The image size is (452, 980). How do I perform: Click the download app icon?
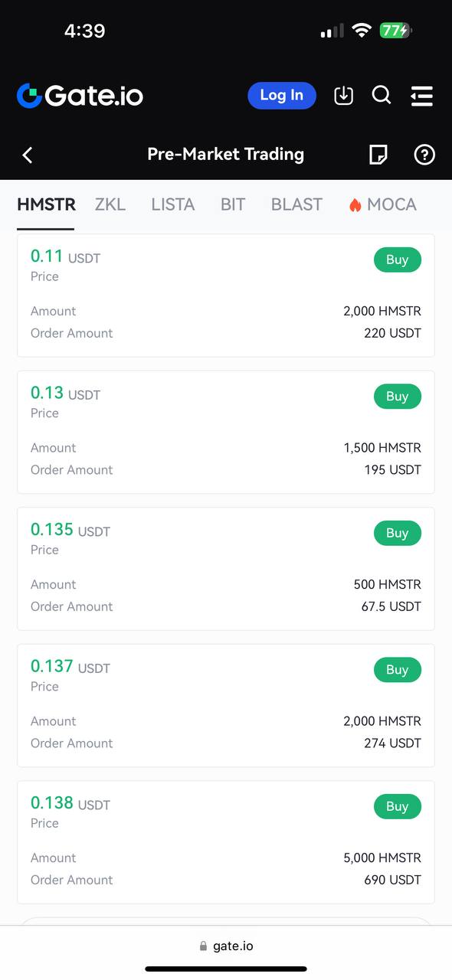[x=343, y=95]
